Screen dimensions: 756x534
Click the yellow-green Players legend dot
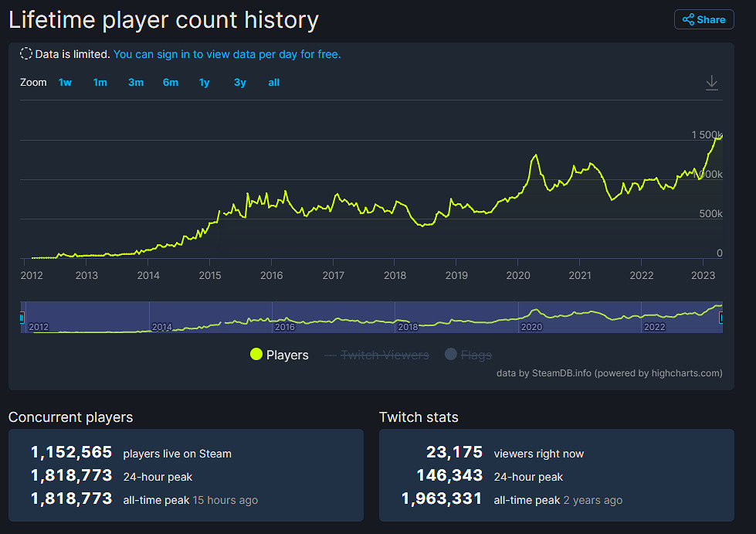tap(256, 355)
